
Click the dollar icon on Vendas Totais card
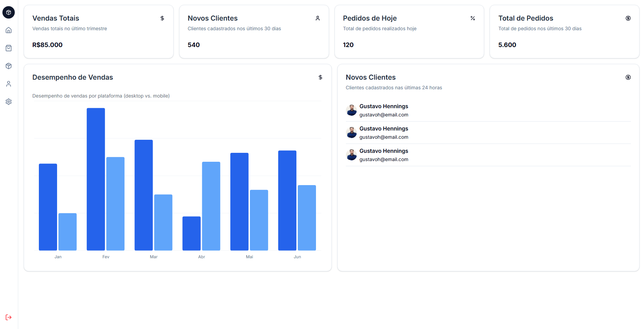(x=162, y=18)
